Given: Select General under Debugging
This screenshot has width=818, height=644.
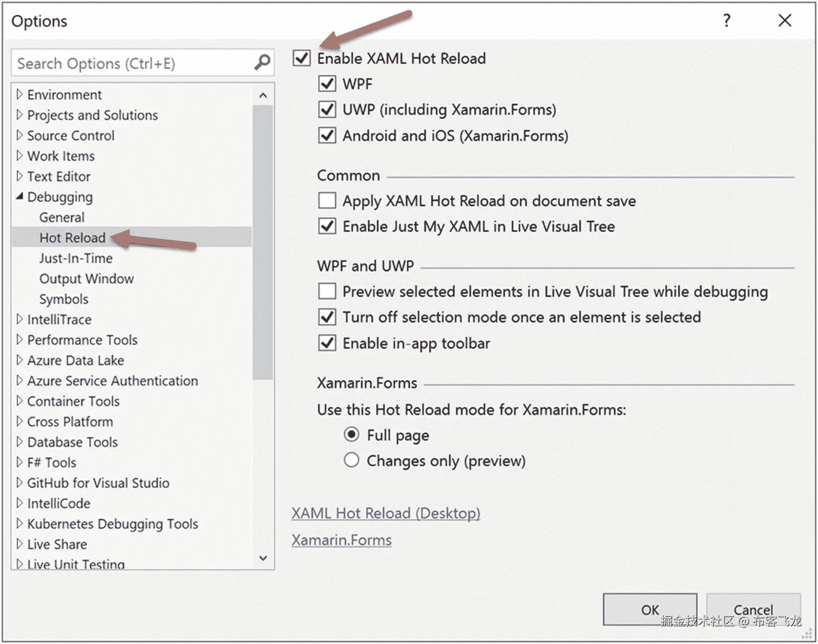Looking at the screenshot, I should pyautogui.click(x=62, y=217).
